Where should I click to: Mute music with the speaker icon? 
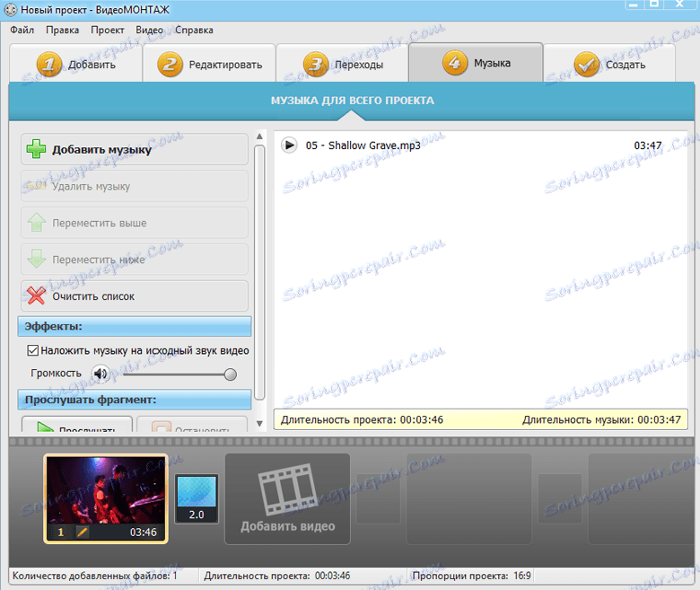tap(101, 374)
